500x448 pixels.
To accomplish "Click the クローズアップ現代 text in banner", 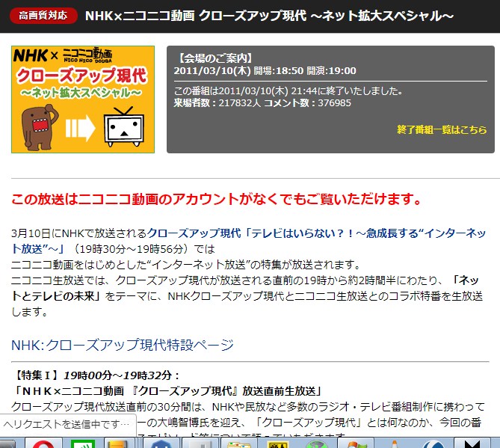I will pyautogui.click(x=82, y=75).
